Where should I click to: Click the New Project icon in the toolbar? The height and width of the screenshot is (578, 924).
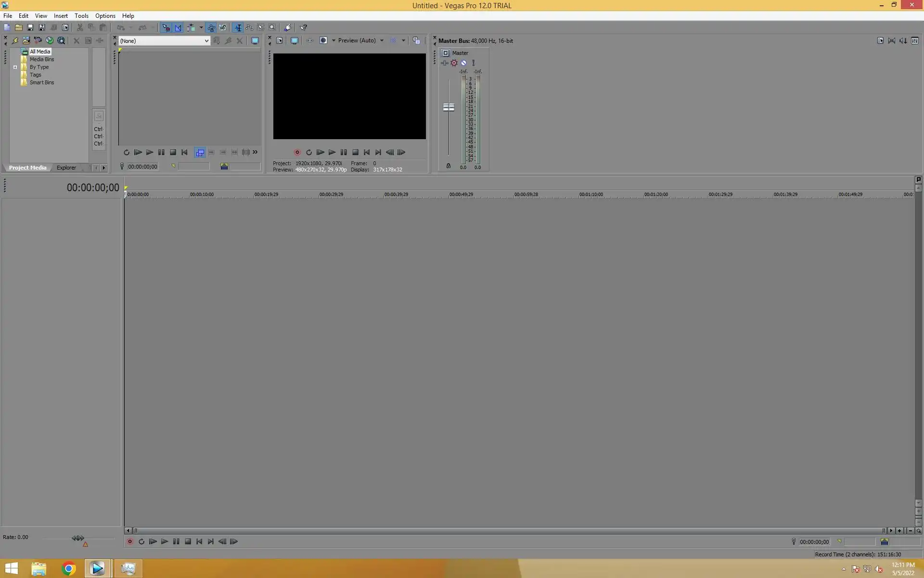(x=7, y=27)
